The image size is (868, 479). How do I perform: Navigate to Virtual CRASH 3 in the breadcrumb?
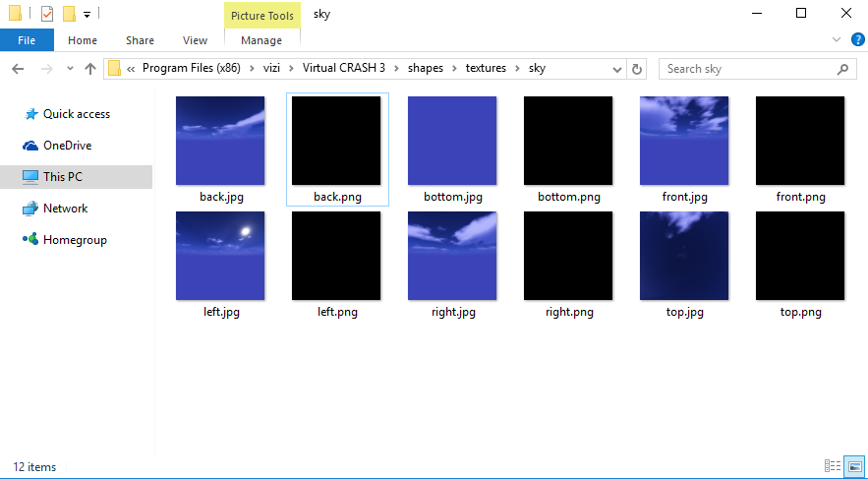[x=344, y=68]
